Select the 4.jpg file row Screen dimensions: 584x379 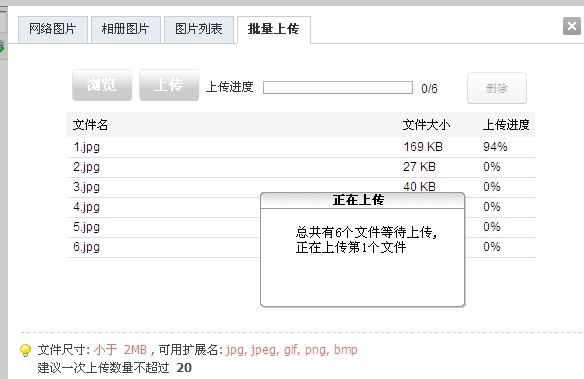301,207
